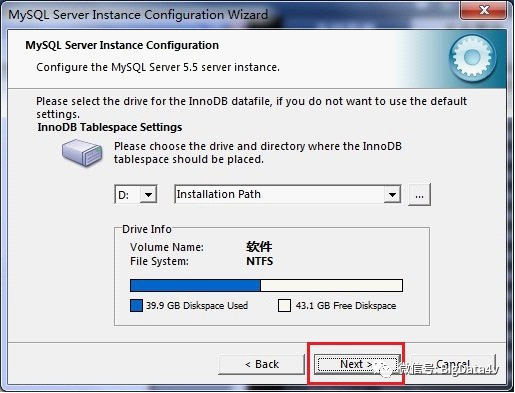
Task: Click the Installation Path combo box text
Action: click(219, 194)
